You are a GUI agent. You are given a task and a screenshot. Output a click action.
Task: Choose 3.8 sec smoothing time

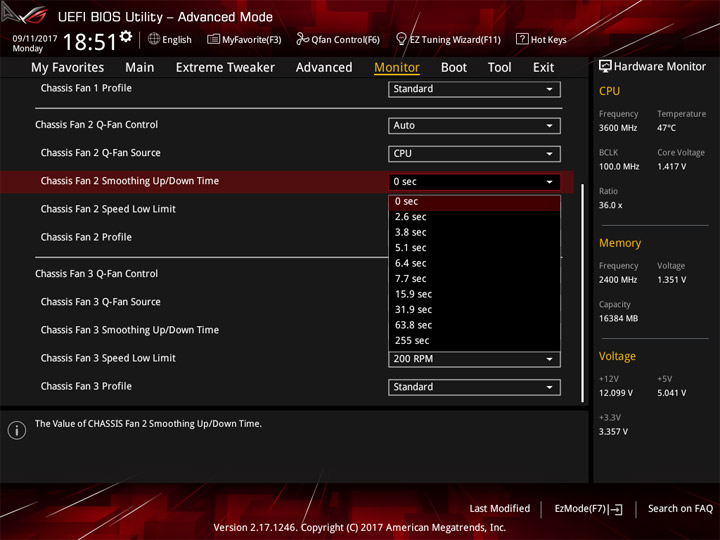tap(474, 232)
